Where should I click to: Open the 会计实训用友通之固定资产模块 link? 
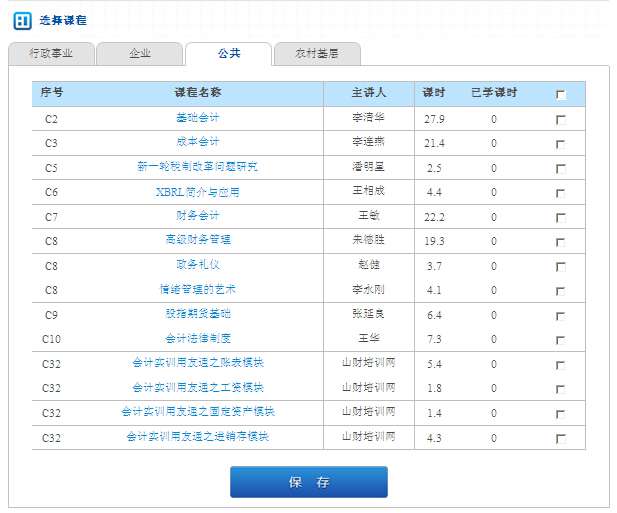197,412
